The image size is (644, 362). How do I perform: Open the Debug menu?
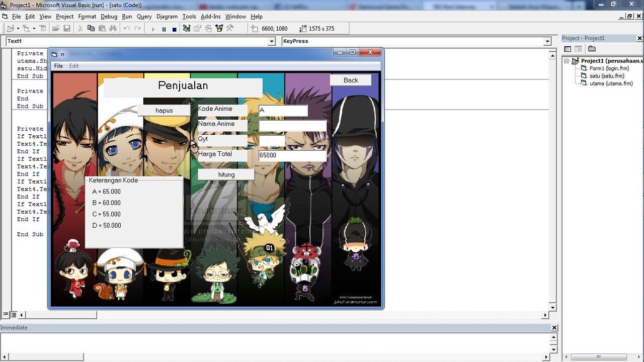109,16
